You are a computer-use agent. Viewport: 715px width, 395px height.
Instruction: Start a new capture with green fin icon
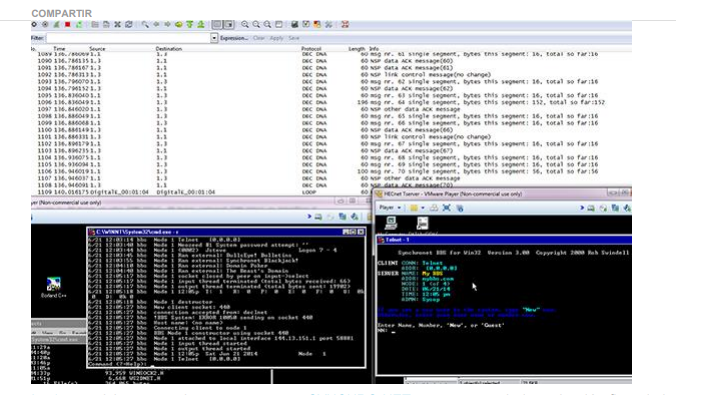(56, 25)
